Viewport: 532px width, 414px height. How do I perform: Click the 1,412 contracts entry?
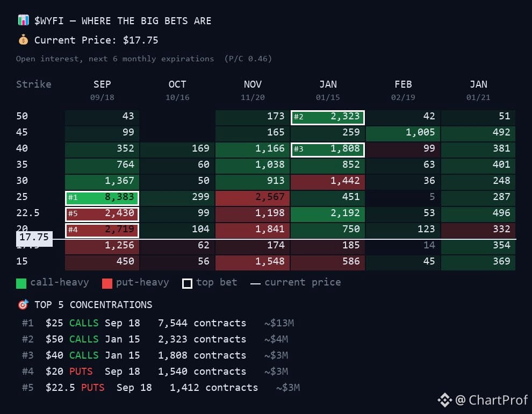tap(214, 388)
